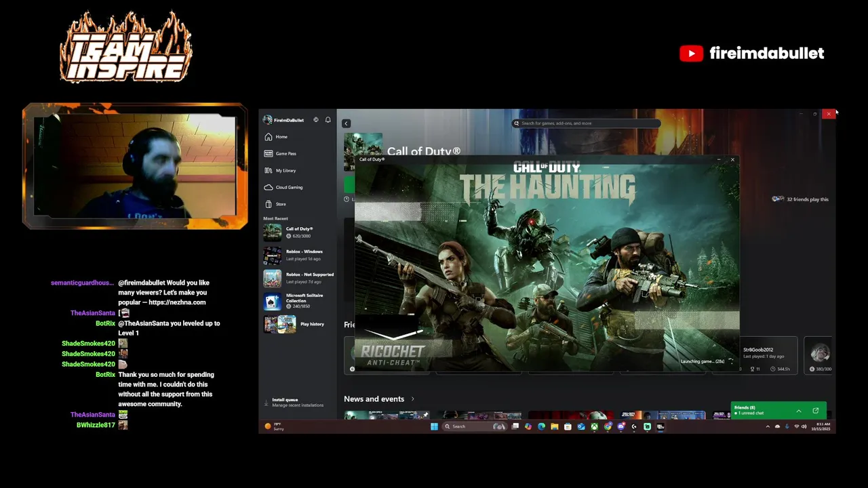This screenshot has height=488, width=868.
Task: Click the taskbar volume speaker icon
Action: (804, 427)
